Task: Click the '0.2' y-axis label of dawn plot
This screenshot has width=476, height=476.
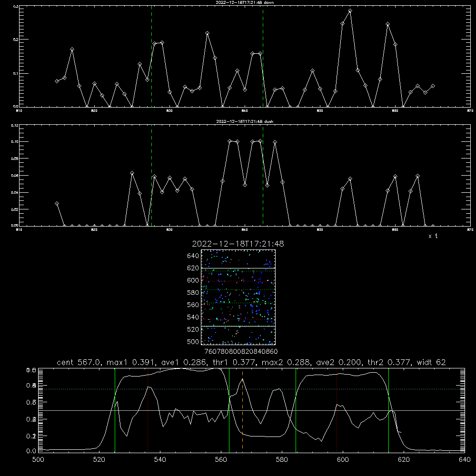Action: pyautogui.click(x=15, y=40)
